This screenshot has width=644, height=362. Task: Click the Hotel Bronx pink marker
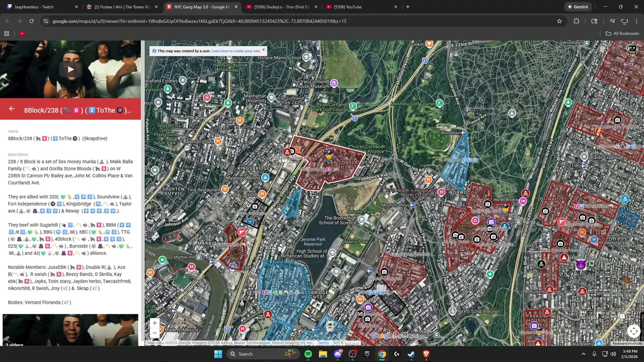tap(523, 201)
